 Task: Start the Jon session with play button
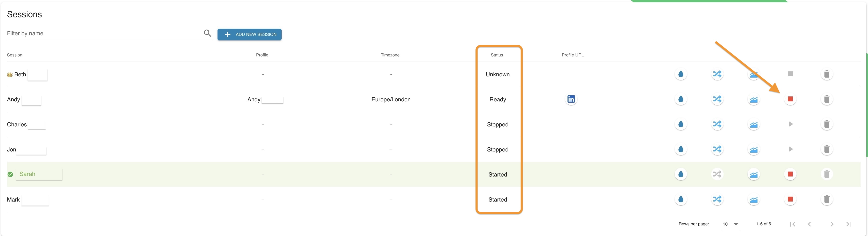tap(790, 149)
